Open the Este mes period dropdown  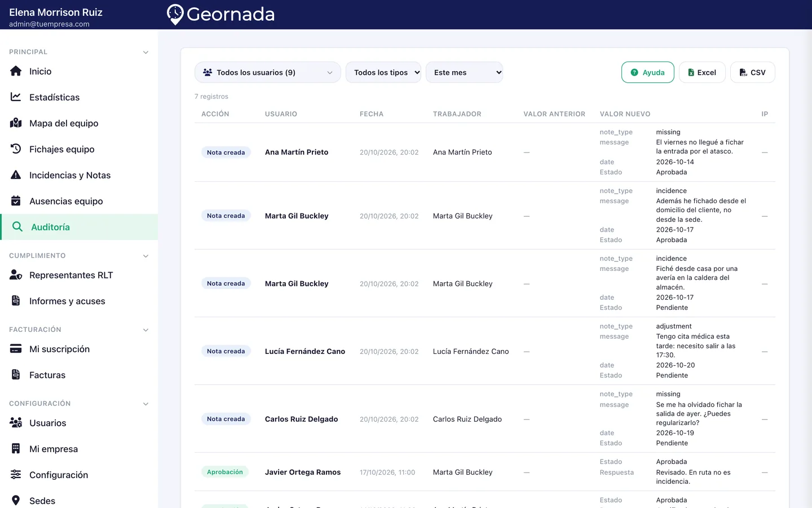[465, 72]
